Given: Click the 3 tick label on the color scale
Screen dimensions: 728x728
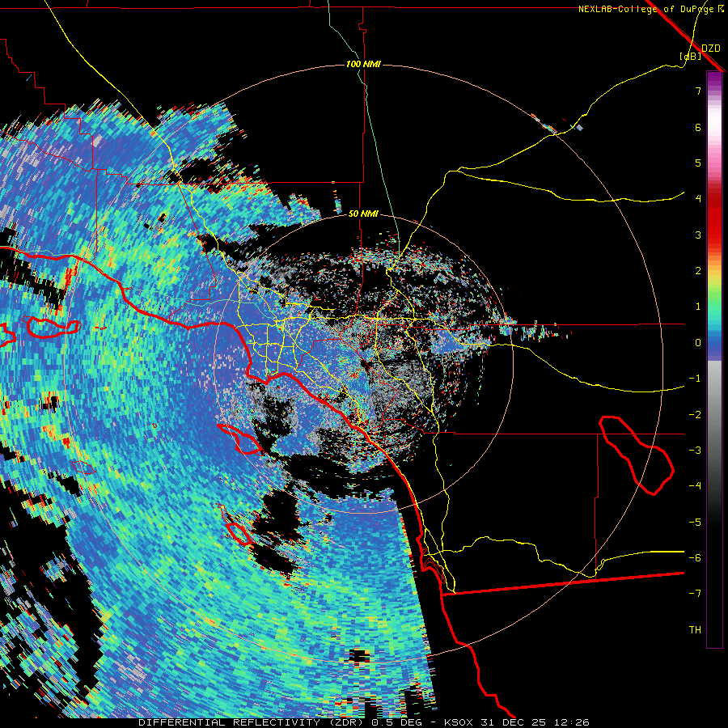Looking at the screenshot, I should pyautogui.click(x=698, y=235).
